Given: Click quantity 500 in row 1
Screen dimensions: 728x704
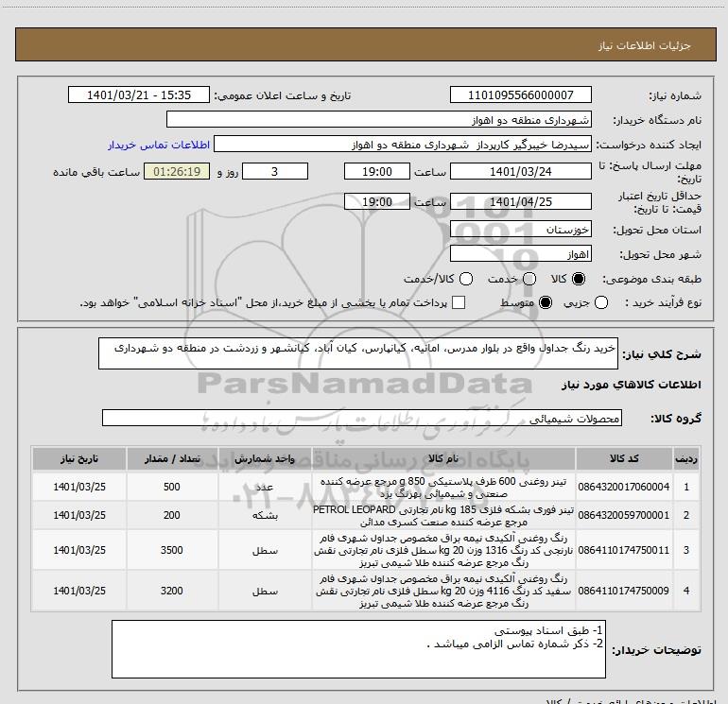Looking at the screenshot, I should 172,487.
